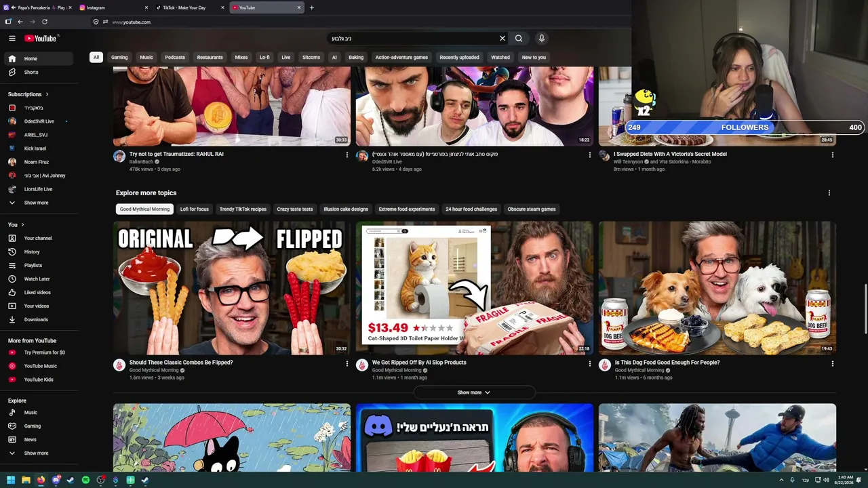The image size is (868, 488).
Task: Open Downloads in the sidebar
Action: click(x=39, y=319)
